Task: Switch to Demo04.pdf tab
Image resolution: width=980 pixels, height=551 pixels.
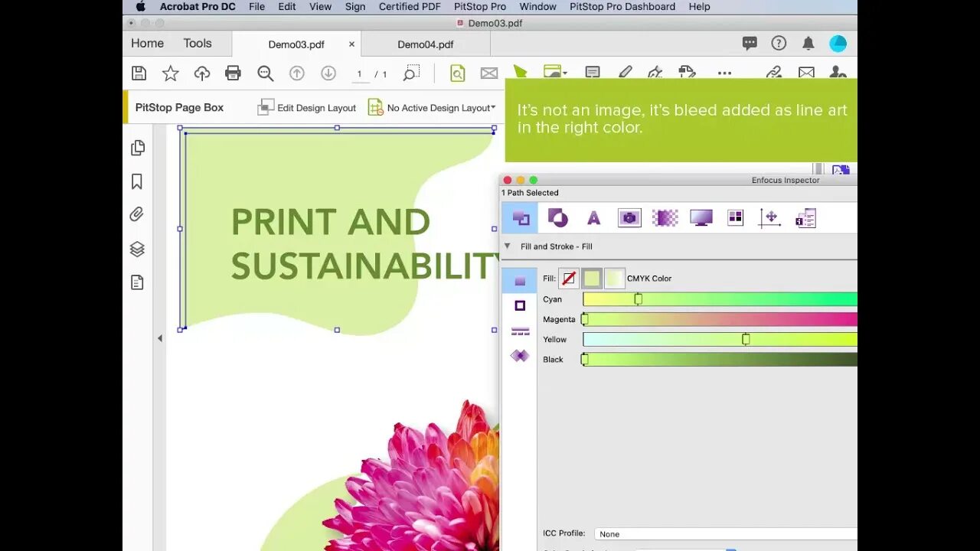Action: point(426,44)
